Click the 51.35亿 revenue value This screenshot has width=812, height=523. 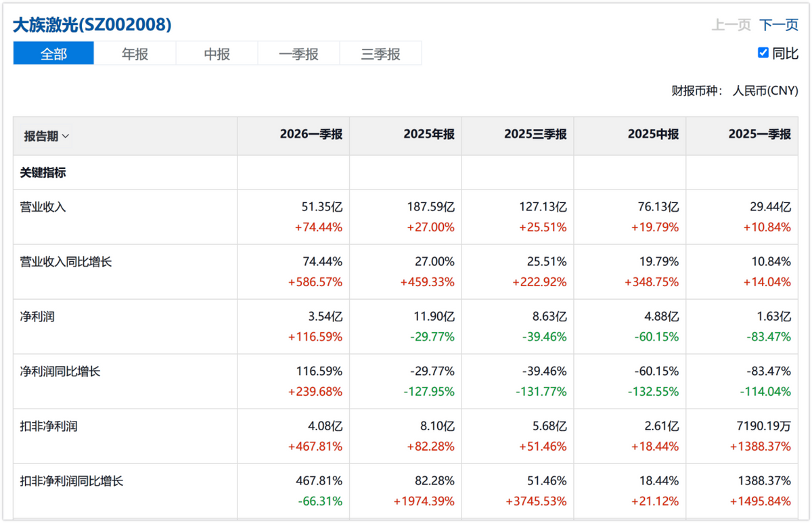tap(322, 207)
